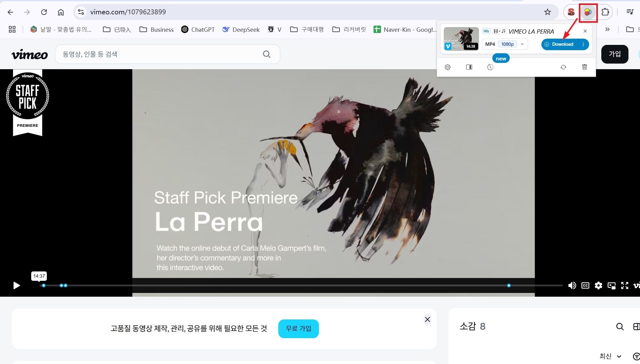Click the Staff Pick Premiere badge
This screenshot has height=364, width=640.
tap(27, 103)
